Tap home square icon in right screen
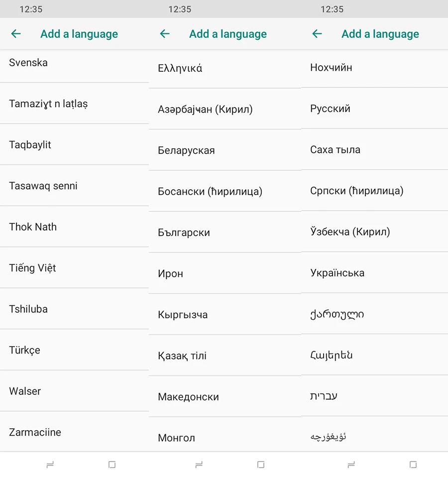Screen dimensions: 448x478 (x=413, y=465)
